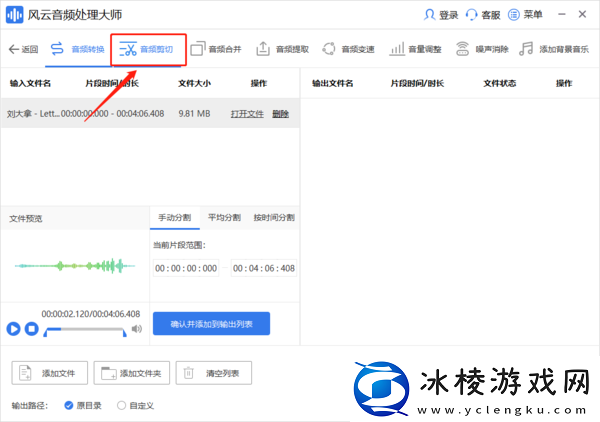The image size is (600, 422).
Task: Select the 原目录 output option
Action: pyautogui.click(x=83, y=406)
